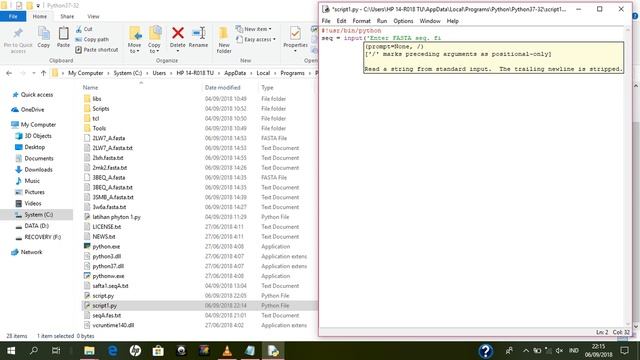Click the volume icon in system tray
Screen dimensions: 640x360
coord(559,351)
